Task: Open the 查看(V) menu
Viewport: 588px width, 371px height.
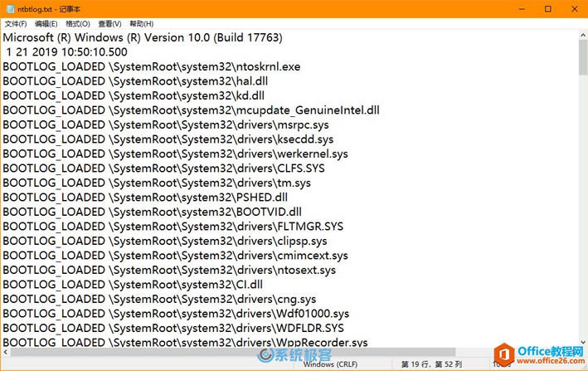Action: click(x=109, y=24)
